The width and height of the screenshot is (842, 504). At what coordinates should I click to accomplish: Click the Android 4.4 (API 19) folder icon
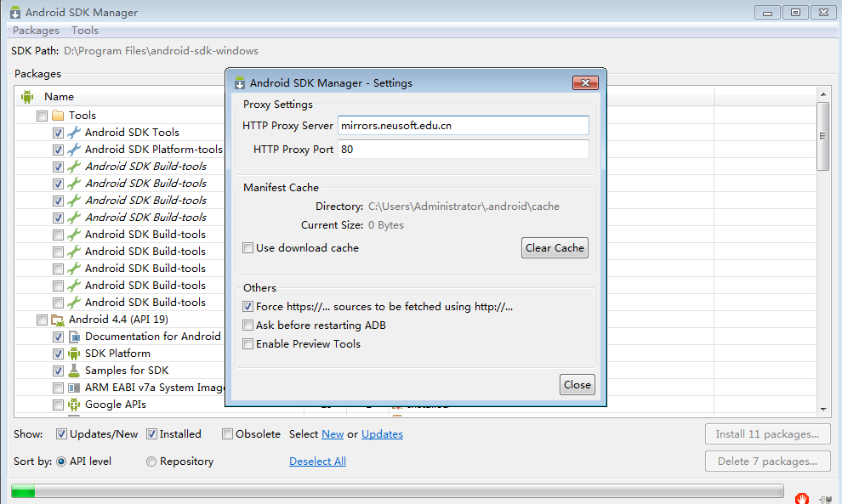click(58, 320)
